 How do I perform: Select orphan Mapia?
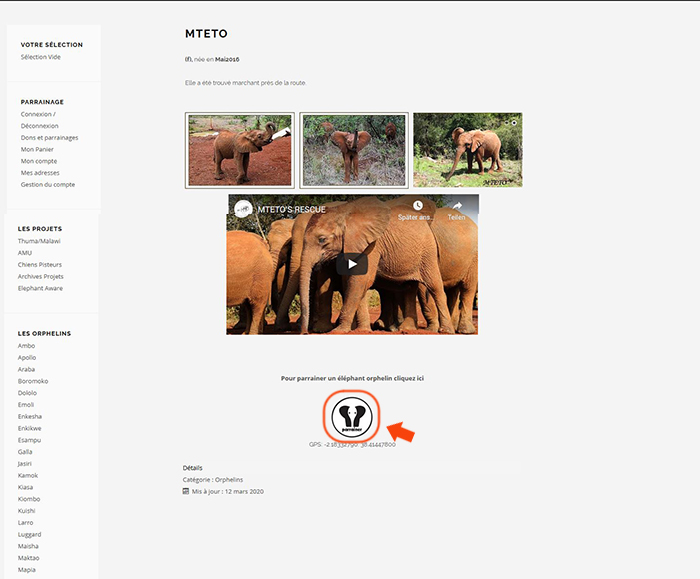pos(27,570)
